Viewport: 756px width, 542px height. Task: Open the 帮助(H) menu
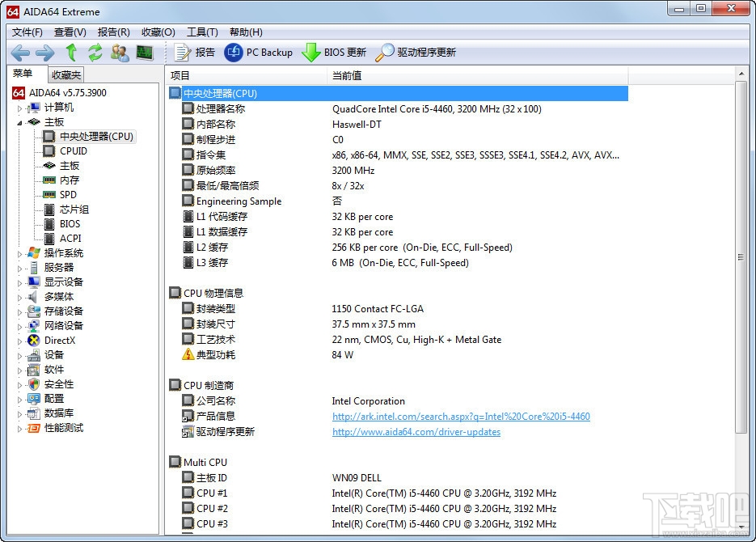(x=246, y=32)
